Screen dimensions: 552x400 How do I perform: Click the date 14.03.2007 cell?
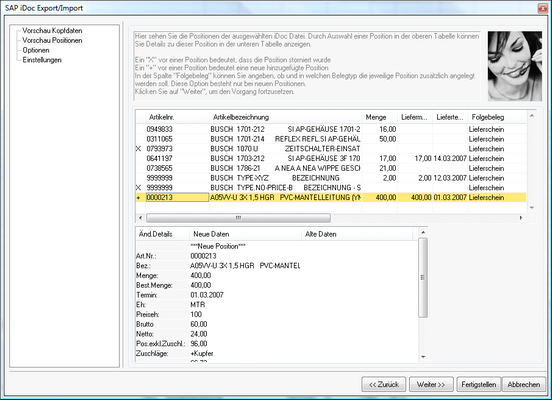[450, 158]
